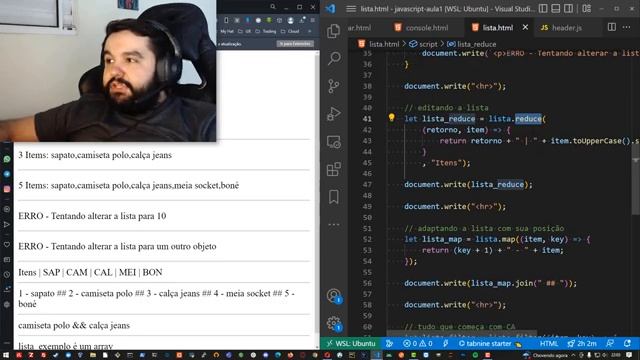
Task: Open the Windows notification center icon
Action: click(x=629, y=356)
